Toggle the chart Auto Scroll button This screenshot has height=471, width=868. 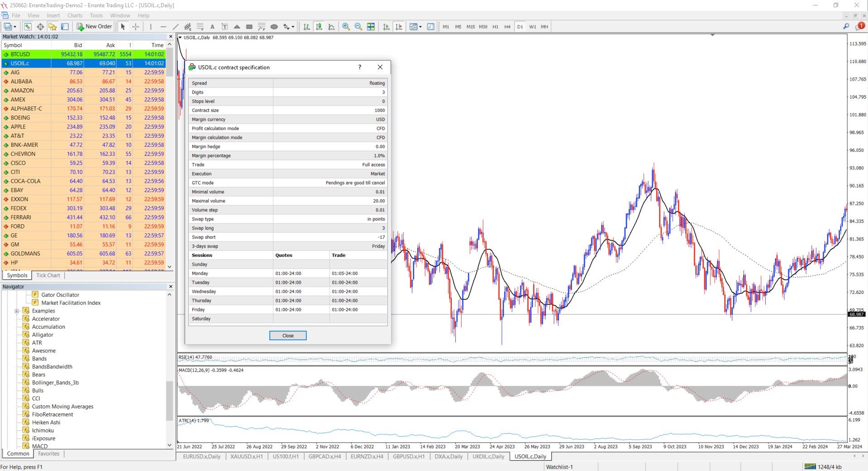tap(386, 27)
